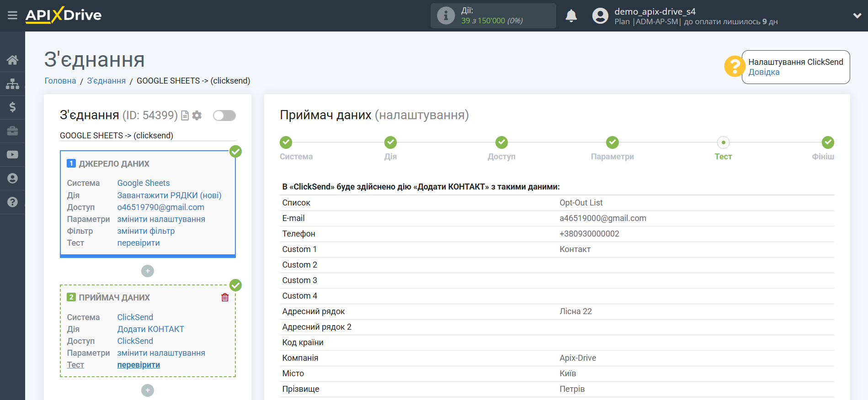This screenshot has height=400, width=868.
Task: Add step with plus below data receiver
Action: (x=148, y=390)
